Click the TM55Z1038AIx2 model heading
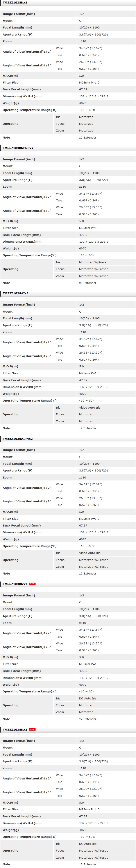136x868 pixels. point(16,293)
